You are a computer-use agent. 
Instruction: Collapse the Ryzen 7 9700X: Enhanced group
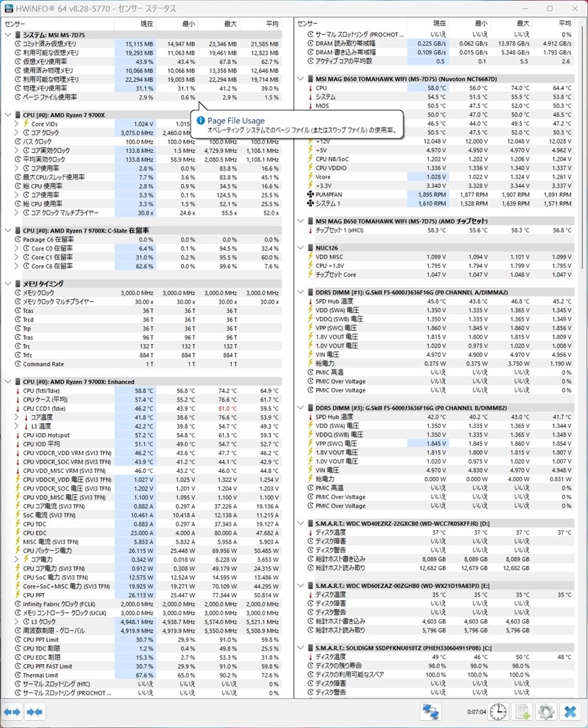pos(8,382)
